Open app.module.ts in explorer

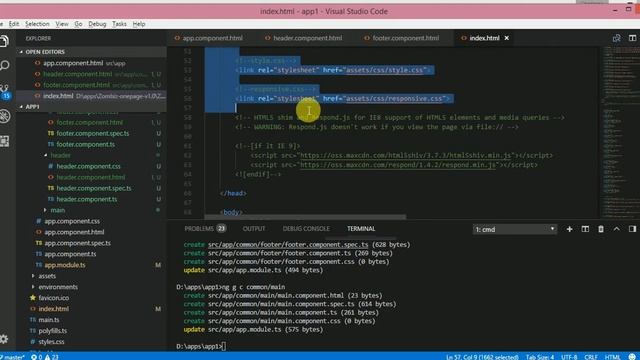pos(65,265)
